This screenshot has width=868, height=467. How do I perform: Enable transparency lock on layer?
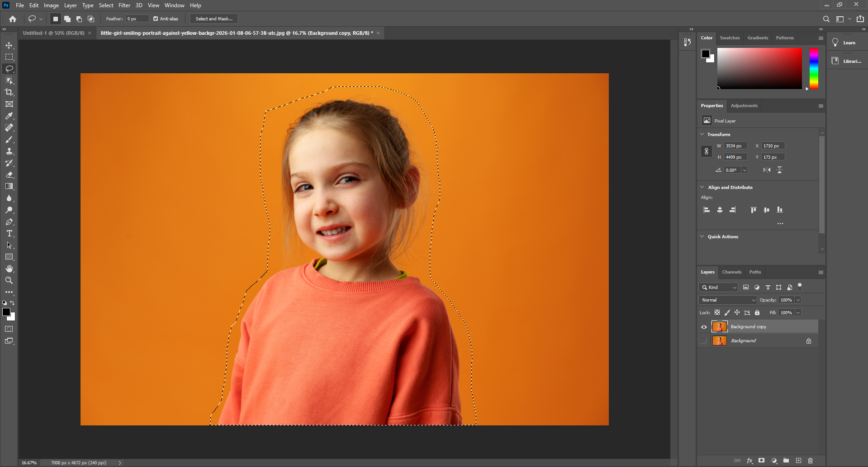point(717,312)
